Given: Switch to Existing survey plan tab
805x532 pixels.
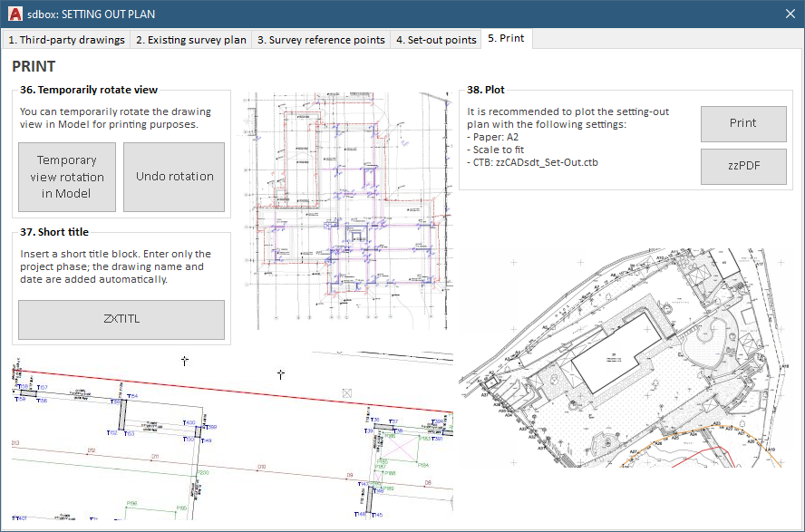Looking at the screenshot, I should [191, 40].
